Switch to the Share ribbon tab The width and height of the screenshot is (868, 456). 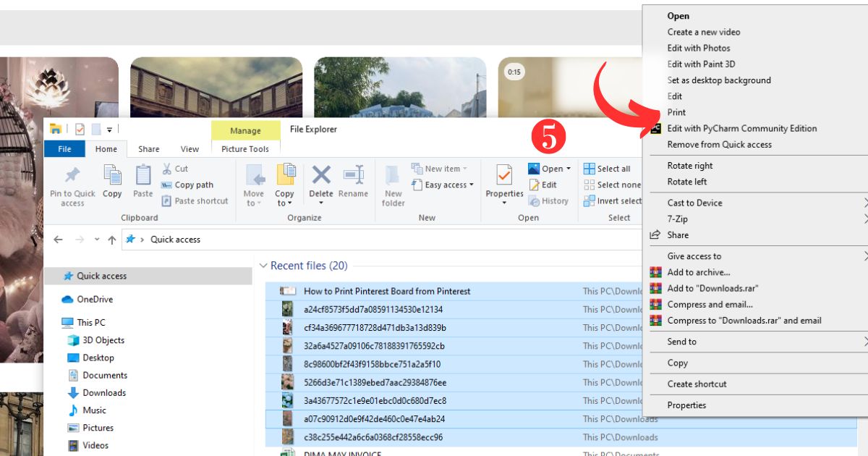(x=149, y=149)
